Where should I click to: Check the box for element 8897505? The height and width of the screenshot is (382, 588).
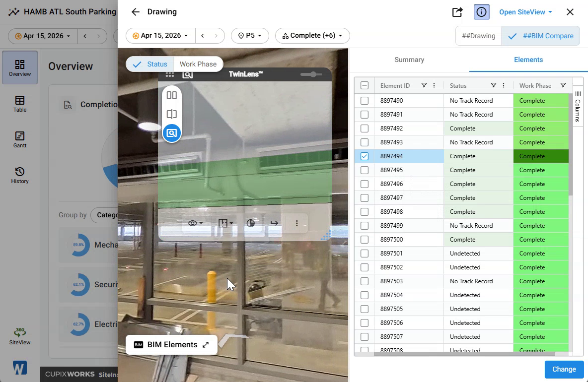(x=365, y=309)
